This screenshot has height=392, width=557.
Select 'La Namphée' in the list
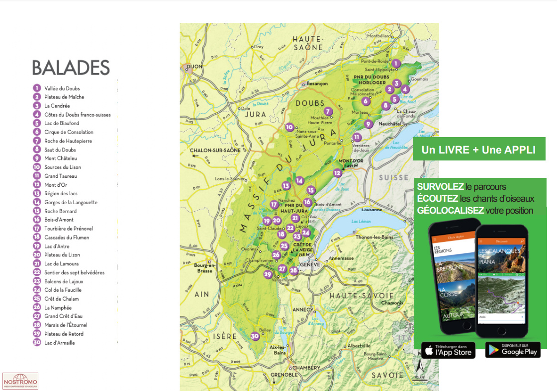(x=58, y=308)
